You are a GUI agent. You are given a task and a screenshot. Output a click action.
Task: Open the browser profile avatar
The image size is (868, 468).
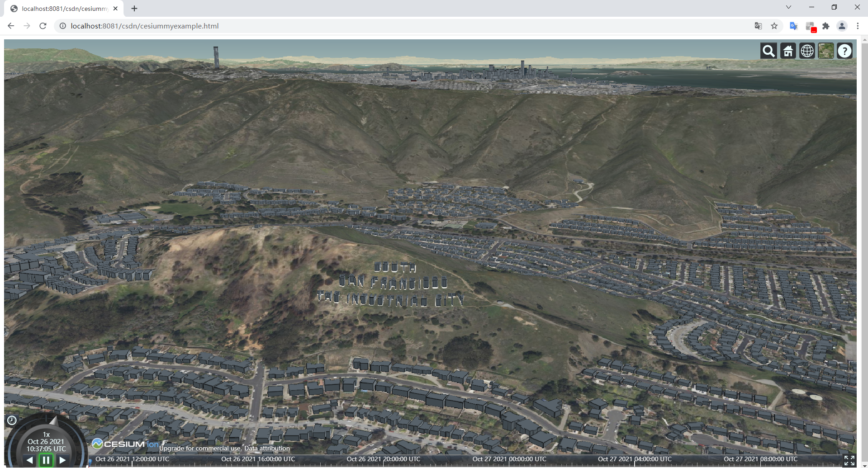click(842, 26)
